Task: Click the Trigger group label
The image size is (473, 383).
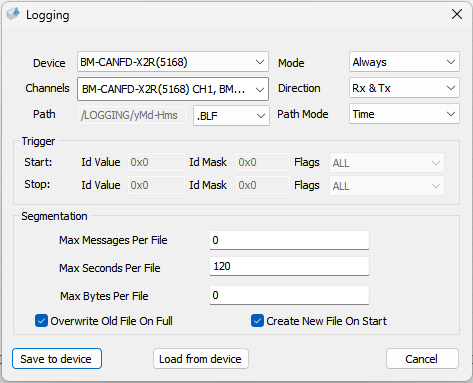Action: (38, 141)
